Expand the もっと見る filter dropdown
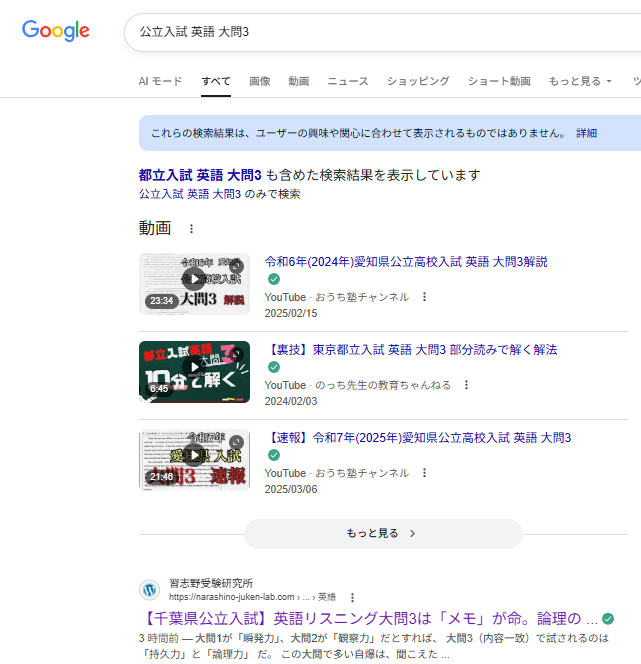Image resolution: width=641 pixels, height=664 pixels. click(580, 81)
